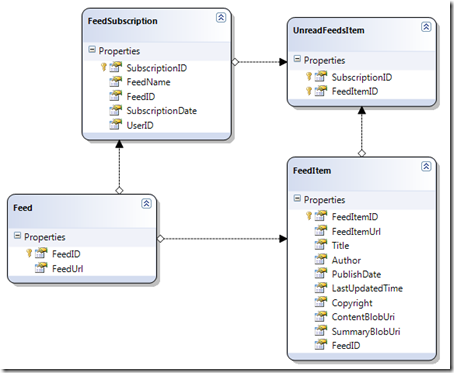Select the Title property text

tap(340, 246)
